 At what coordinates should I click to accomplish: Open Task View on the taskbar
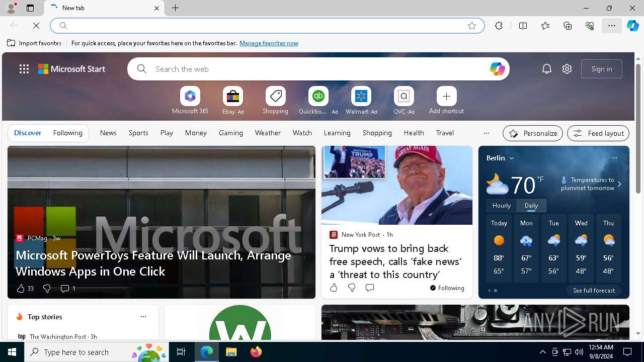click(181, 352)
